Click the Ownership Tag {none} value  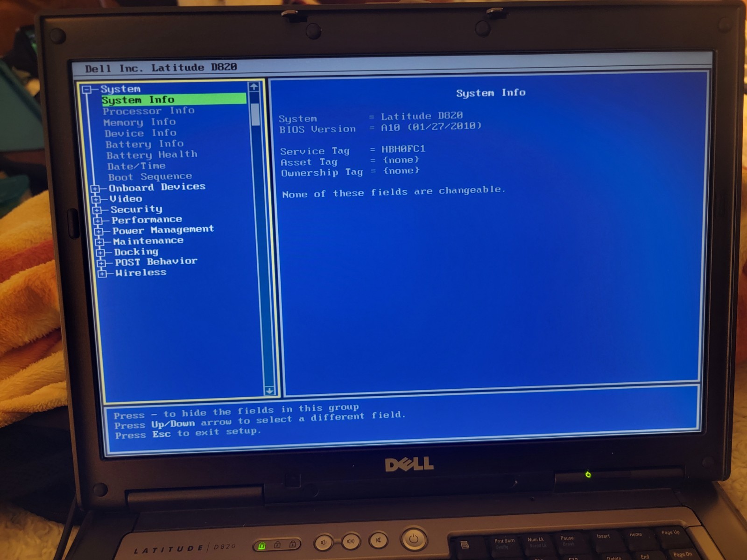402,171
